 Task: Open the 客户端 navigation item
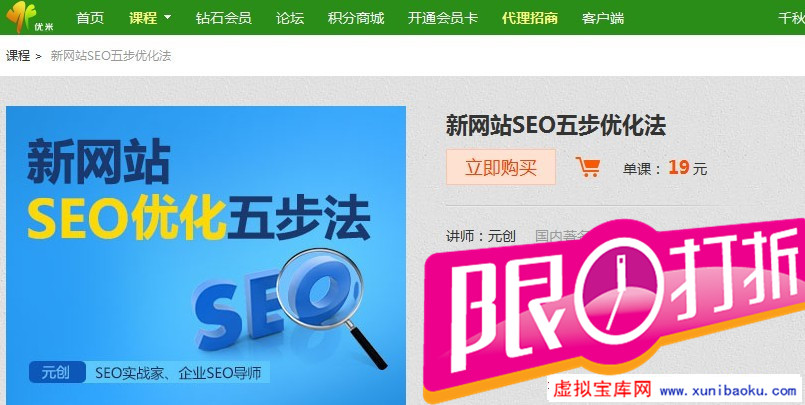603,18
